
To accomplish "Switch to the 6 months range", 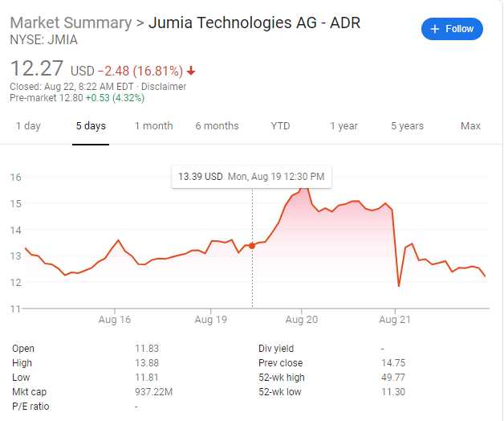I will (x=217, y=126).
